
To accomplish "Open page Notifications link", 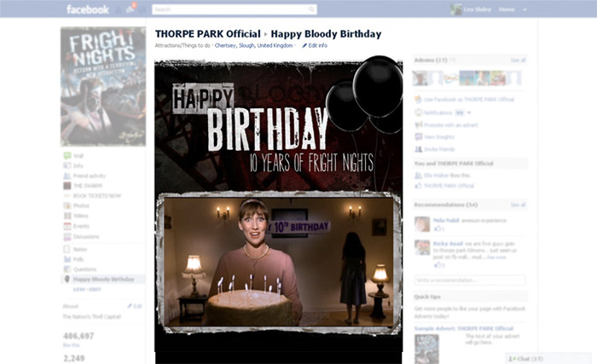I will (438, 113).
